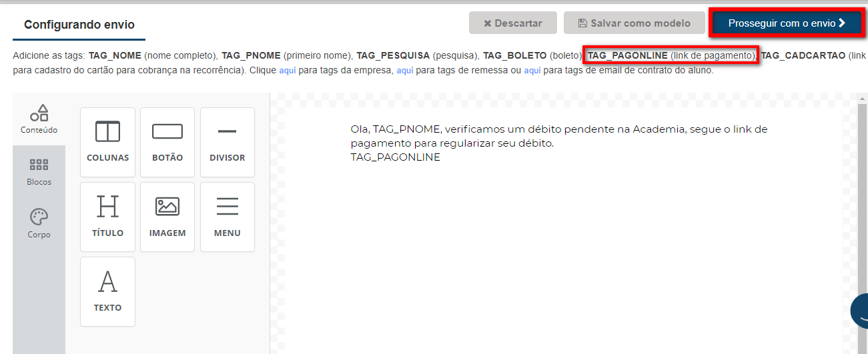Viewport: 868px width, 354px height.
Task: Select the Colunas content block
Action: (x=107, y=141)
